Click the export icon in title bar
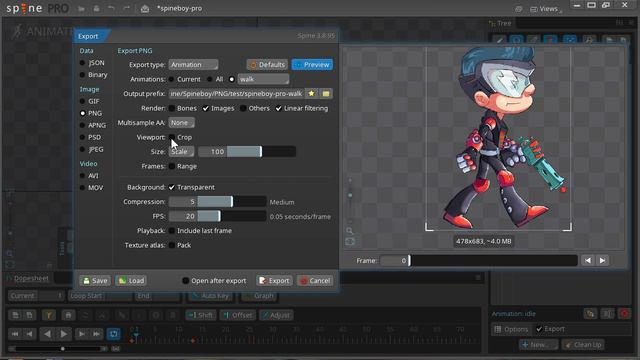Viewport: 640px width, 360px height. pyautogui.click(x=144, y=9)
